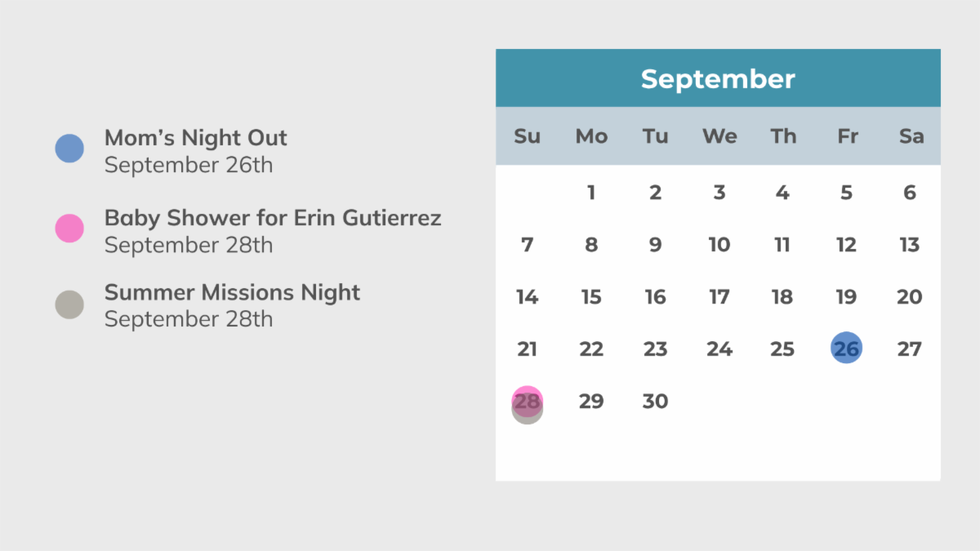Open the Mom's Night Out event title
980x551 pixels.
click(x=196, y=138)
